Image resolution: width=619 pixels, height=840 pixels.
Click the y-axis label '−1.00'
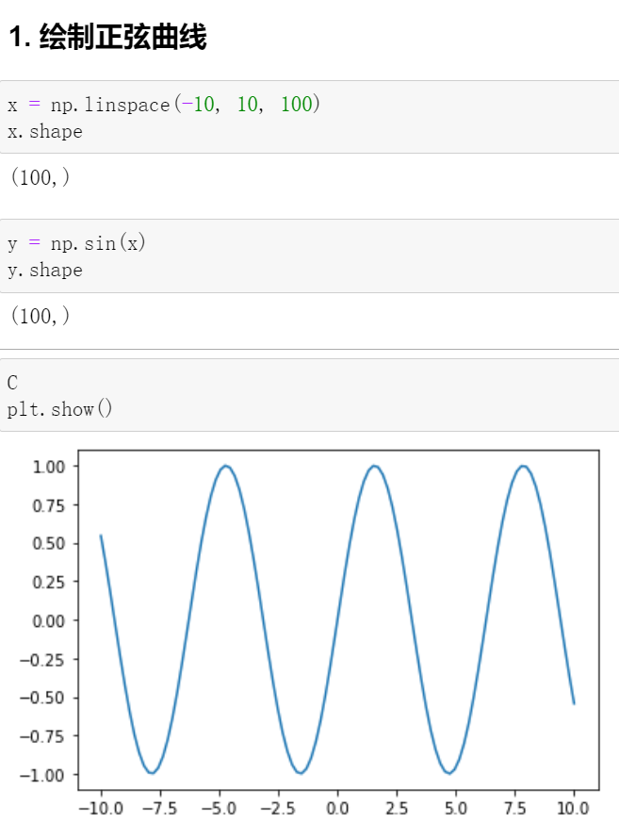[42, 775]
